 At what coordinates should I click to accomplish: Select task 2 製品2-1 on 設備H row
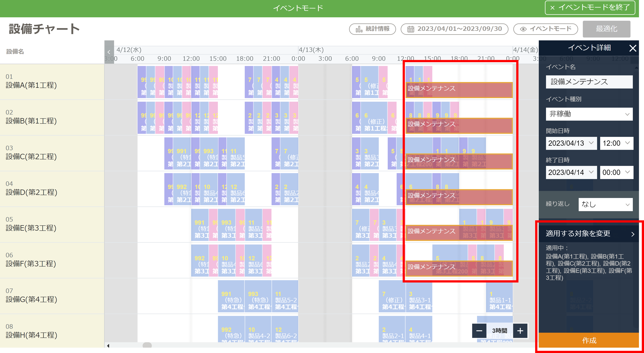click(392, 329)
